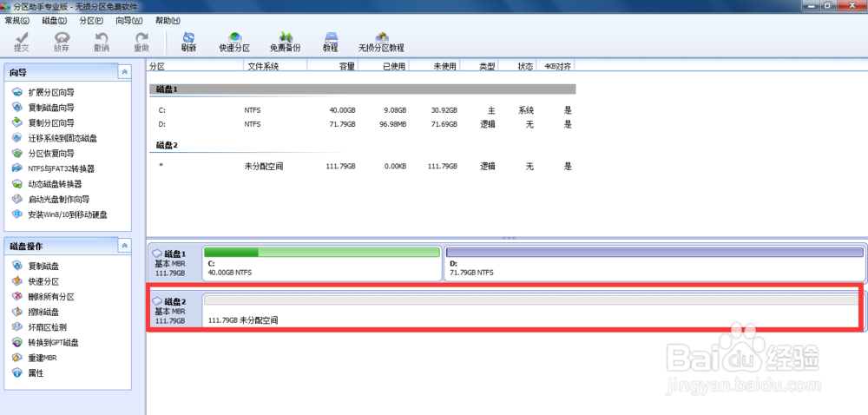Open the 教程 toolbar icon
868x415 pixels.
pos(331,42)
